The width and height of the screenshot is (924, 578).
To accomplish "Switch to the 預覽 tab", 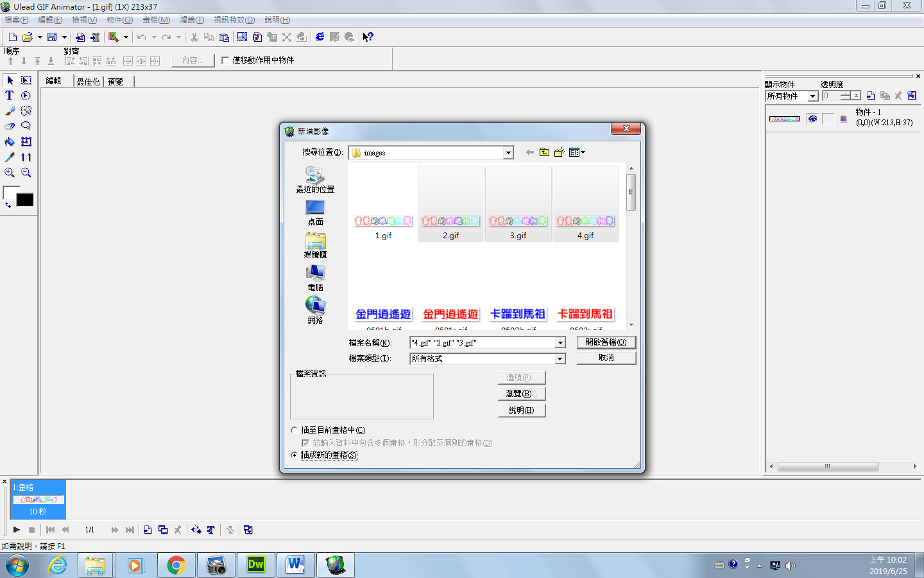I will (x=116, y=82).
